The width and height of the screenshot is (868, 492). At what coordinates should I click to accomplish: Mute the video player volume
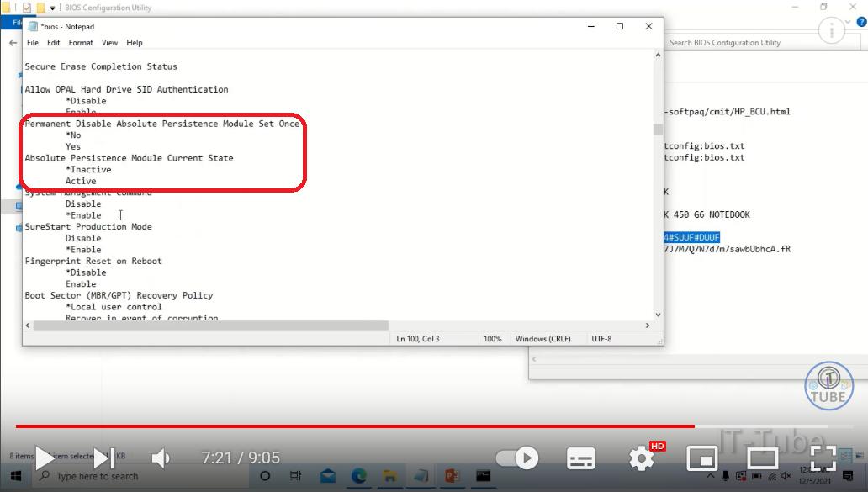(x=161, y=458)
